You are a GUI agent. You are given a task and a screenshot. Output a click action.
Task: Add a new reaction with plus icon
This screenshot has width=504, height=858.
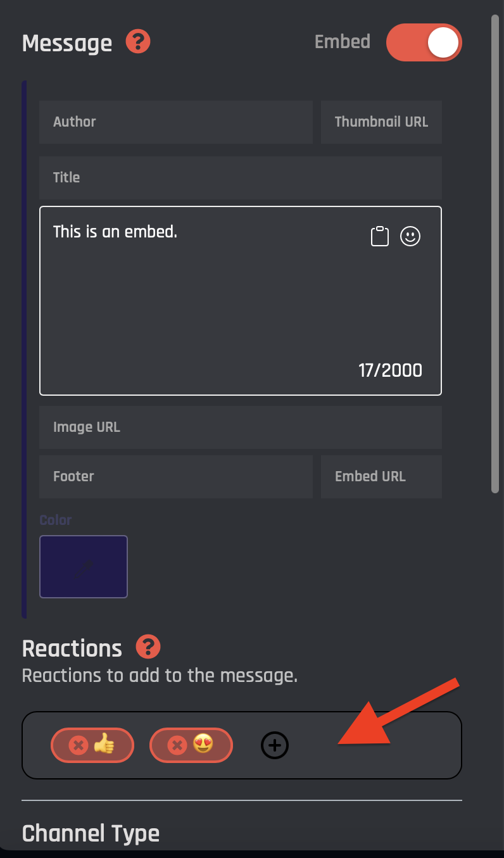coord(275,745)
